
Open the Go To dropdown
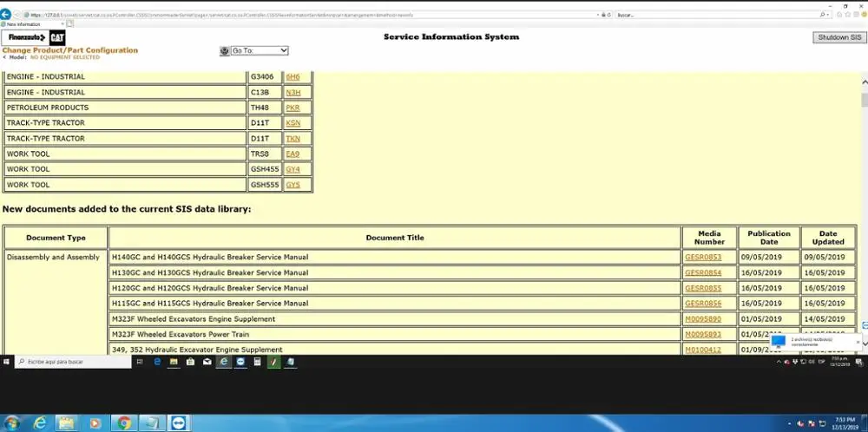tap(260, 51)
